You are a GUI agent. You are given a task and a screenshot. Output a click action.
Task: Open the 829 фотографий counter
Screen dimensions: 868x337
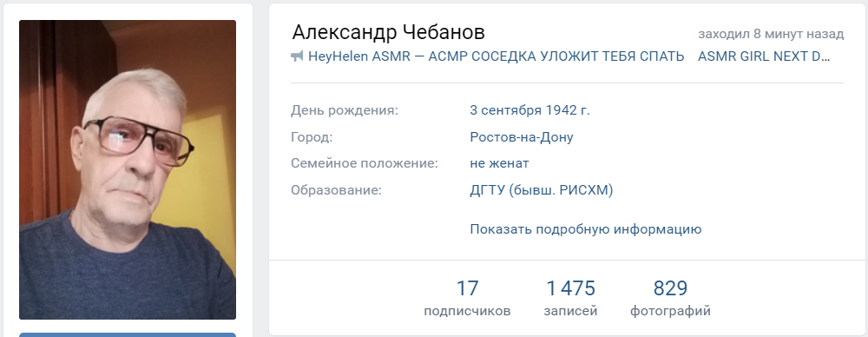[670, 298]
